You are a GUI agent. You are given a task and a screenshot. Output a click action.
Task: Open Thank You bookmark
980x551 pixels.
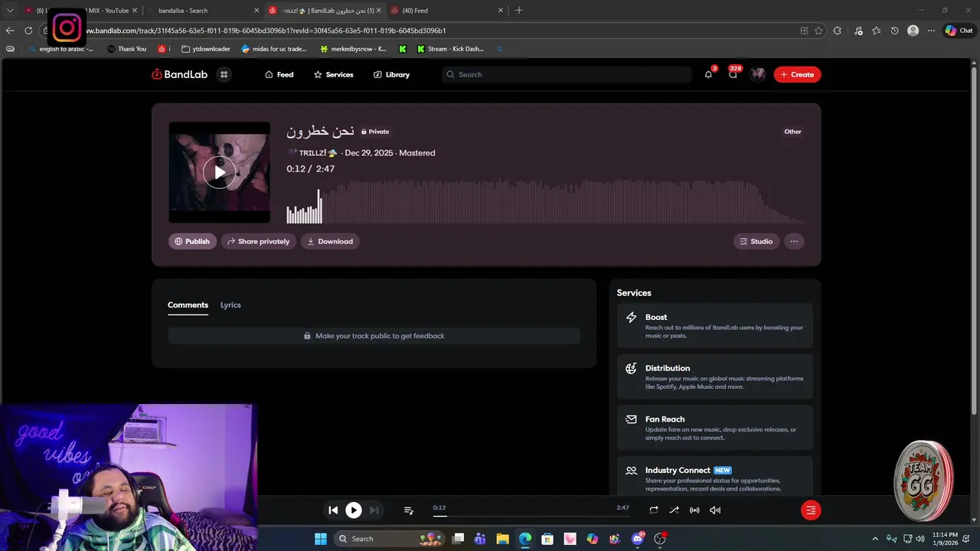point(126,49)
